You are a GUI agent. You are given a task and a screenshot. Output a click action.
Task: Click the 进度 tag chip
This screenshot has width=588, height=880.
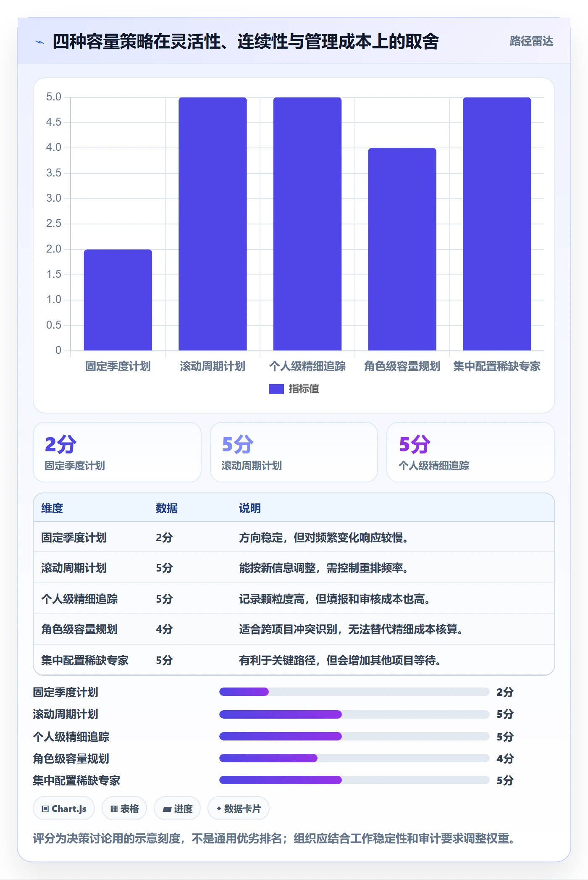click(x=177, y=809)
